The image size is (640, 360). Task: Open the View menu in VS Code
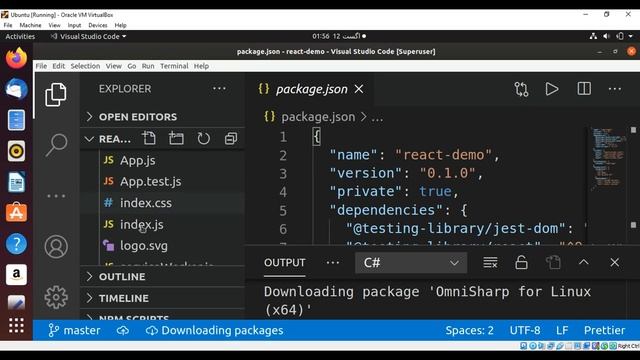[x=113, y=66]
